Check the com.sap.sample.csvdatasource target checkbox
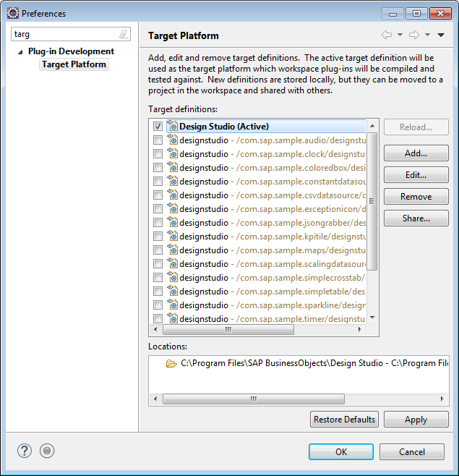Image resolution: width=459 pixels, height=476 pixels. point(158,195)
